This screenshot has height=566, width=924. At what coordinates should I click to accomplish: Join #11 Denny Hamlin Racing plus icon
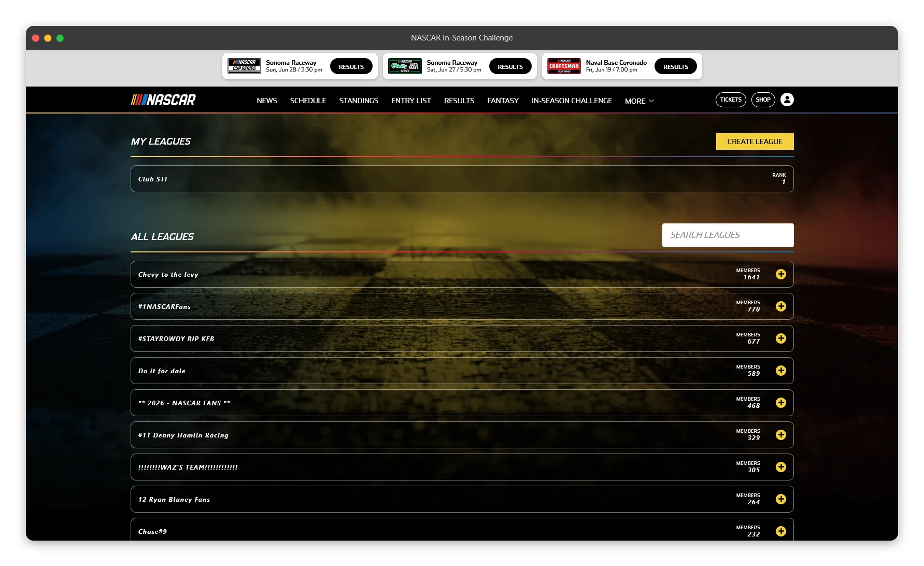pyautogui.click(x=780, y=435)
